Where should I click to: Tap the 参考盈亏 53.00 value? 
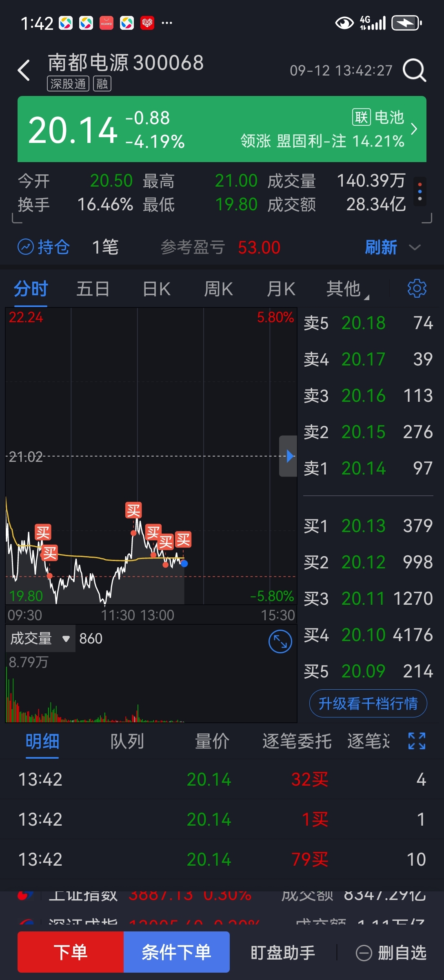259,247
